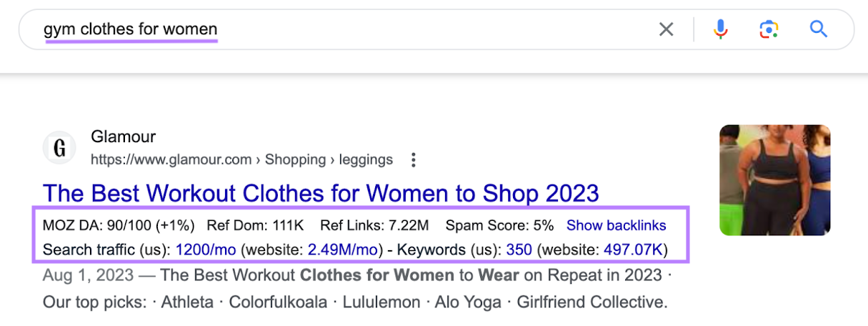868x326 pixels.
Task: Click the 497.07K website keywords link
Action: pyautogui.click(x=635, y=250)
